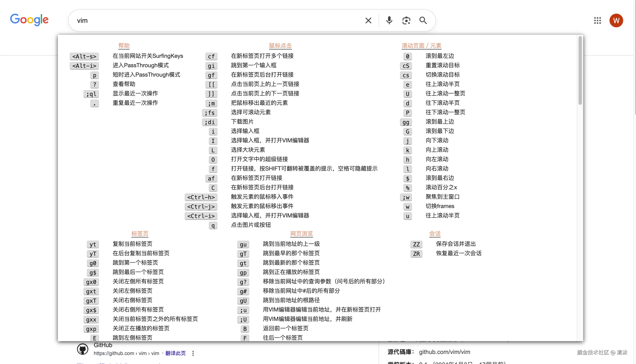Click the 标签页 section heading
Screen dimensions: 636x364
pyautogui.click(x=140, y=233)
